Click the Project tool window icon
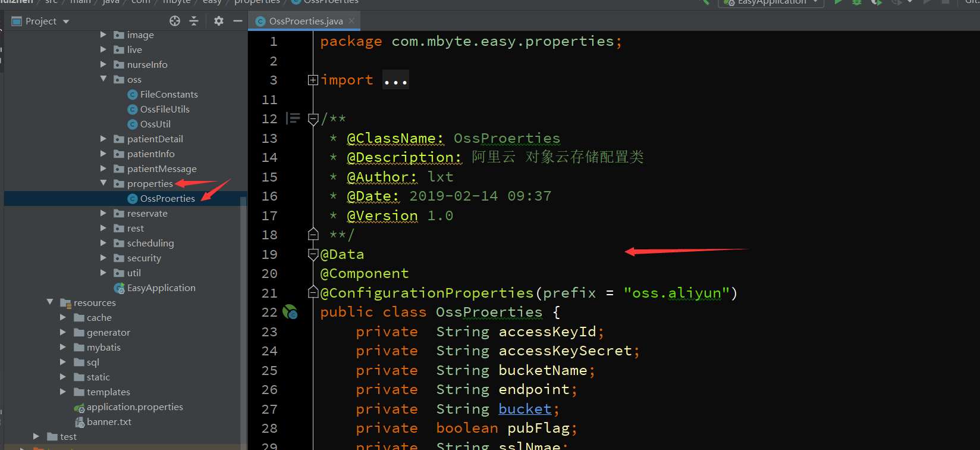 click(17, 21)
